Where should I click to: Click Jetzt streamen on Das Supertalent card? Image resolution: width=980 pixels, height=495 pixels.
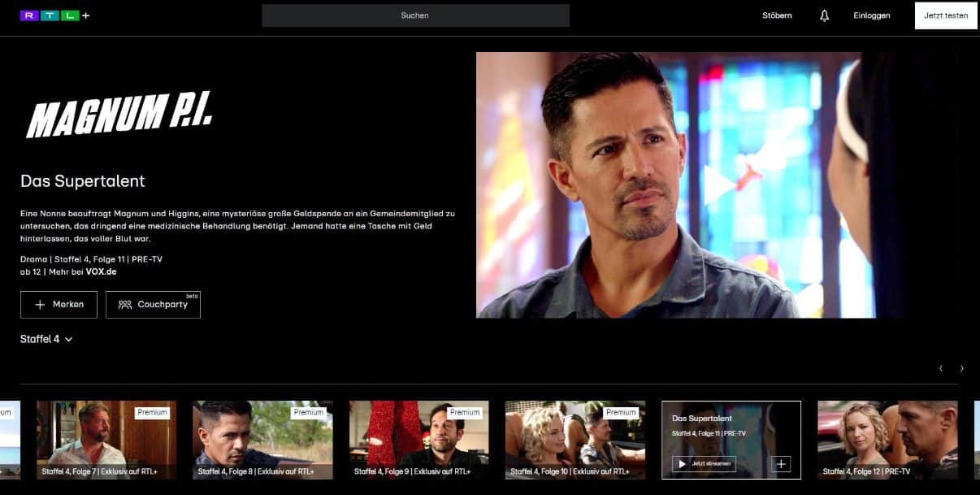tap(704, 464)
